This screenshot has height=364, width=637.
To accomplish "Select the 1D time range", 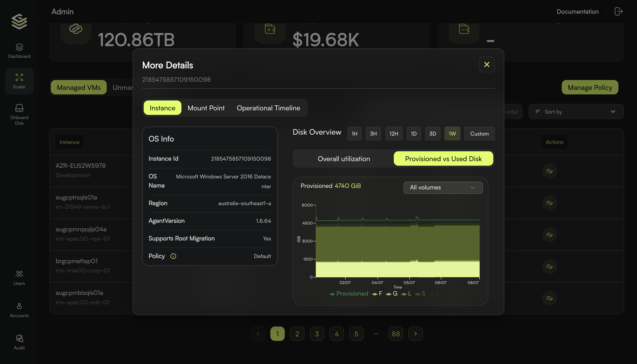I will point(414,133).
